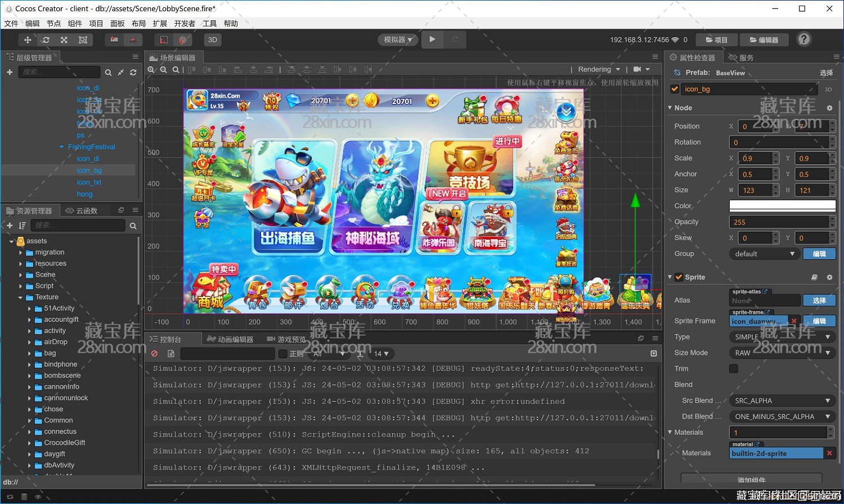This screenshot has width=844, height=504.
Task: Click the 编辑器 open-folder button
Action: click(x=764, y=40)
